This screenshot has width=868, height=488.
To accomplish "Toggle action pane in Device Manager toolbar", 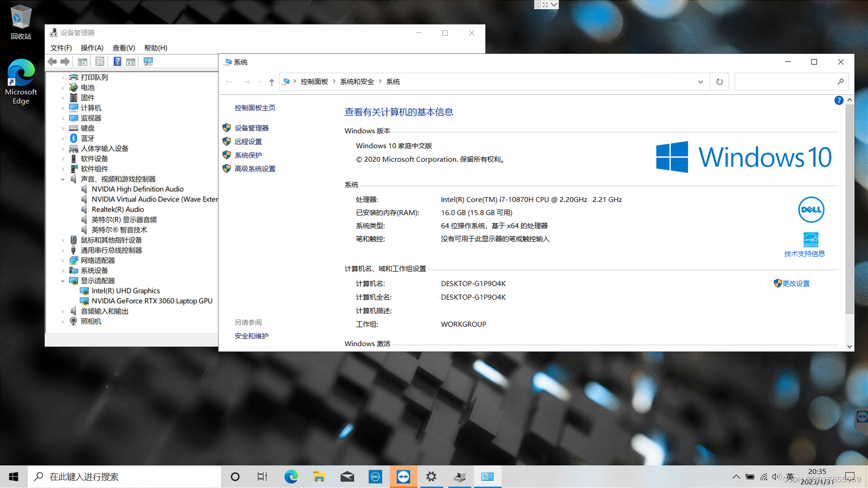I will click(131, 61).
